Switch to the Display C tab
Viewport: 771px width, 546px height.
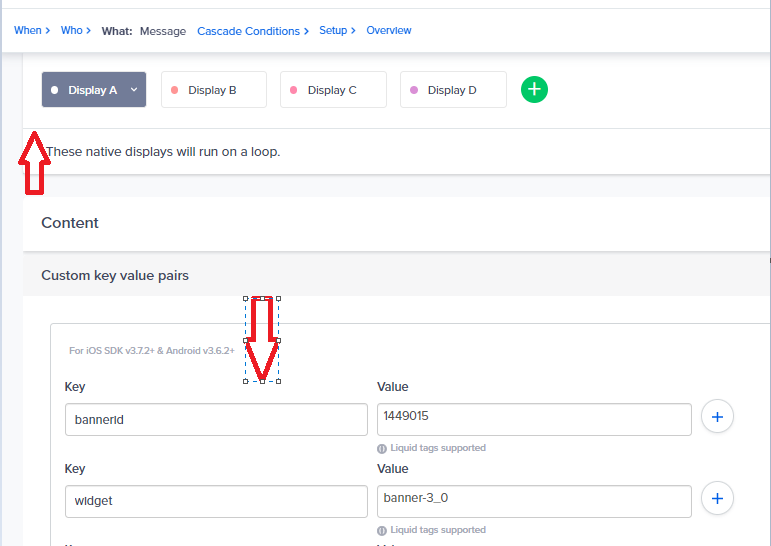click(333, 90)
